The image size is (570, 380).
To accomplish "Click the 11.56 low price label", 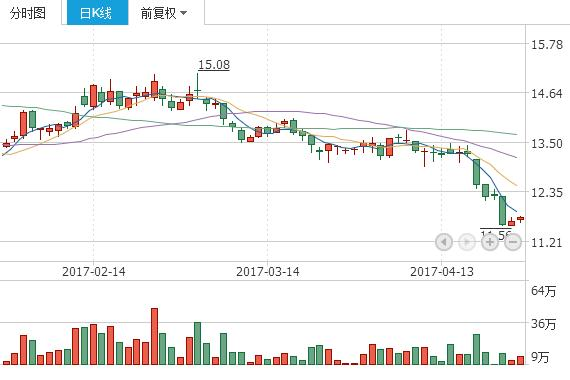I will pos(496,234).
